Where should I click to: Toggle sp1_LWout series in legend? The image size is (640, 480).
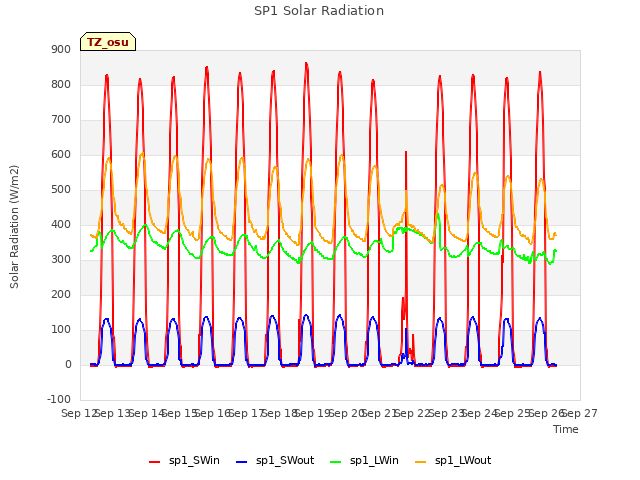click(453, 461)
